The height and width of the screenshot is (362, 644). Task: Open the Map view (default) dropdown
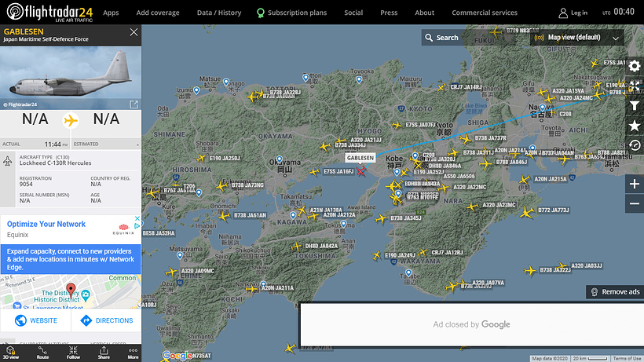click(576, 38)
